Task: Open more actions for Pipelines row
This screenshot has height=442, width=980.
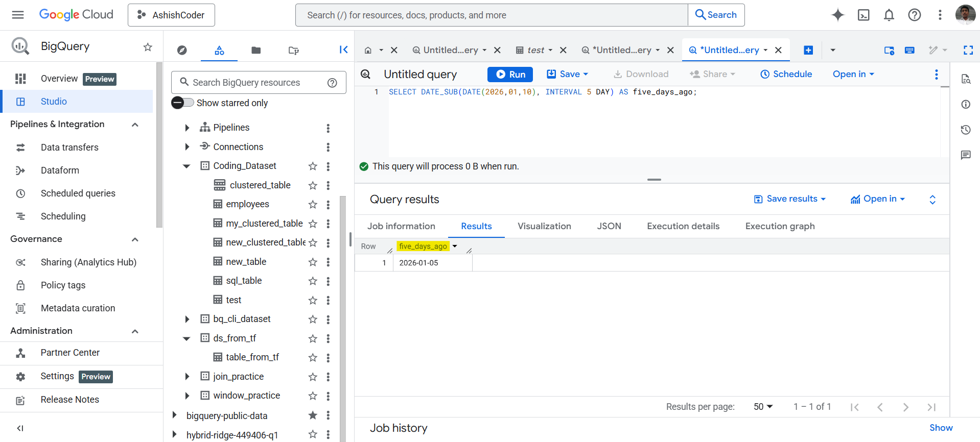Action: 328,128
